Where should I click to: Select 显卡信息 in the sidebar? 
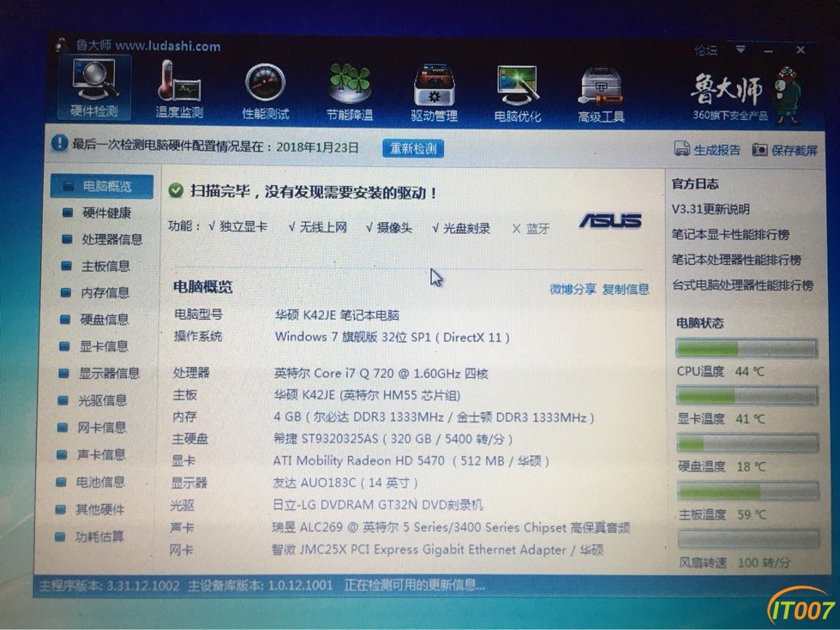[102, 346]
